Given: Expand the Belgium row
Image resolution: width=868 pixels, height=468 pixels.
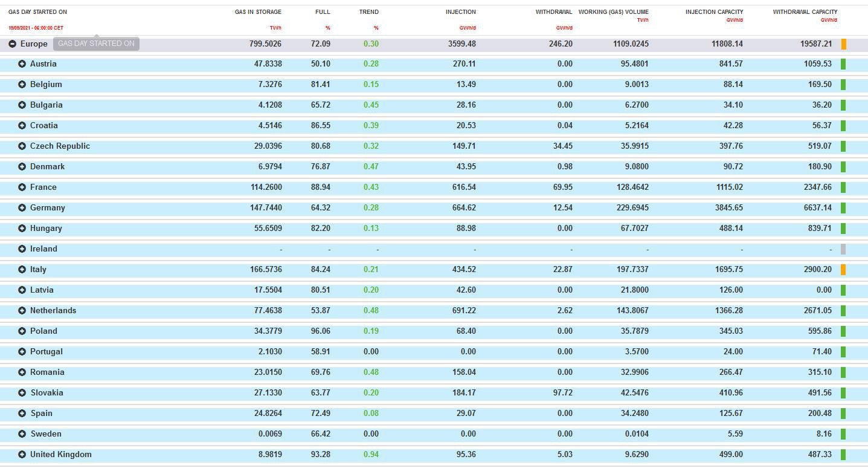Looking at the screenshot, I should 22,85.
